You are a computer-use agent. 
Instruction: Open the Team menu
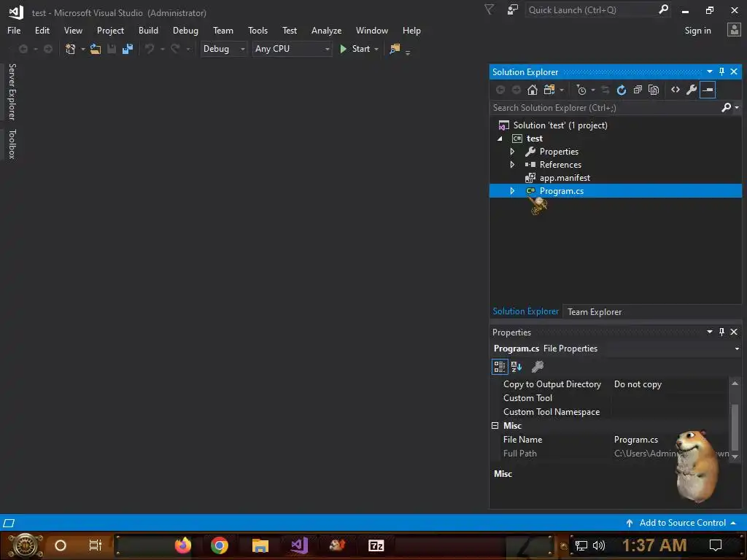coord(223,31)
